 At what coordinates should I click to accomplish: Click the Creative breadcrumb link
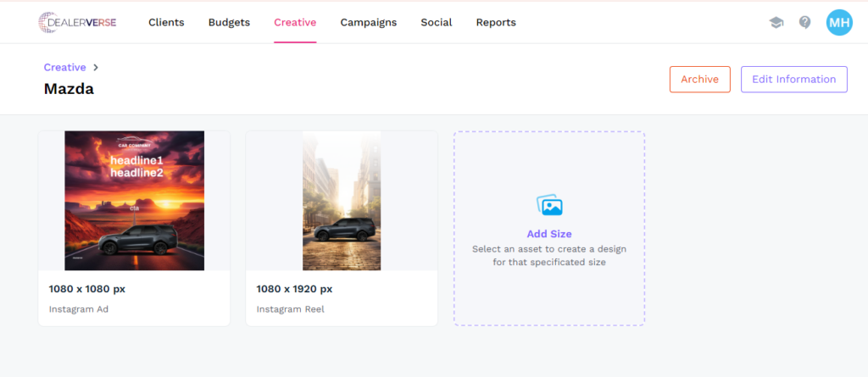[x=65, y=68]
